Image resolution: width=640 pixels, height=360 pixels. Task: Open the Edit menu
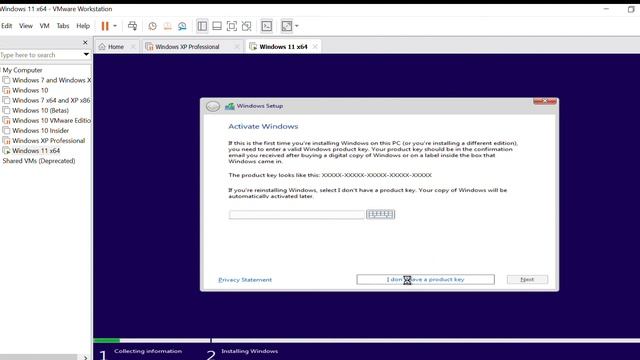coord(7,26)
